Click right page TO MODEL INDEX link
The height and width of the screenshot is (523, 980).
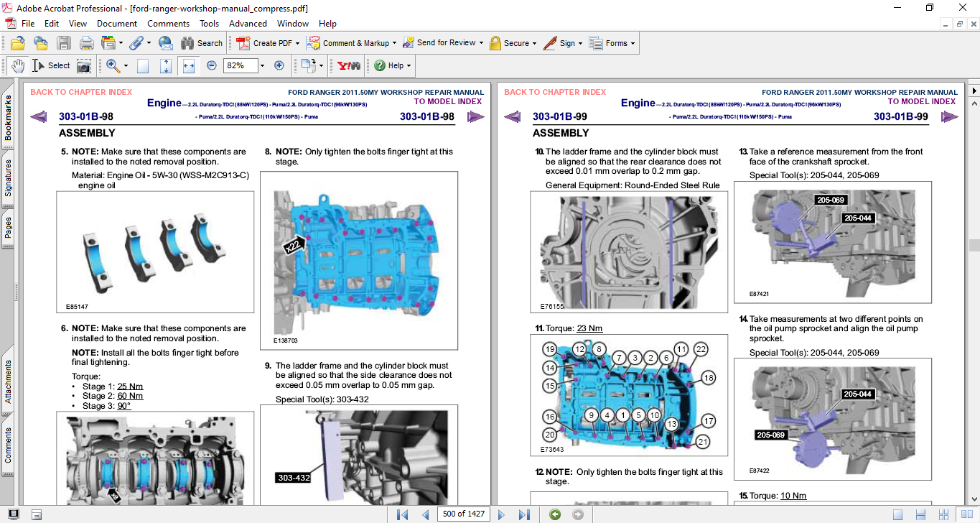(921, 101)
